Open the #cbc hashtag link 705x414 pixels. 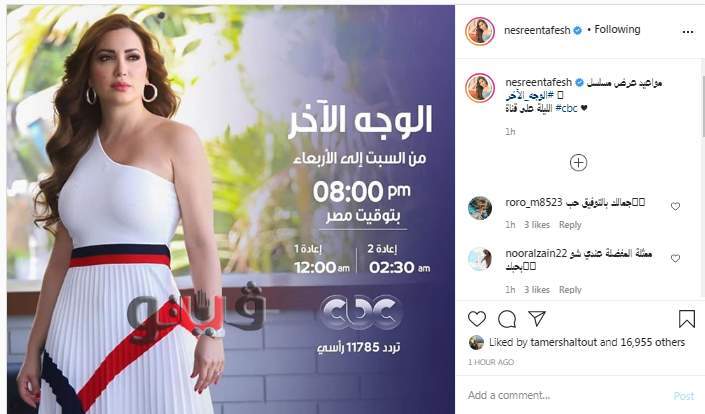click(x=566, y=108)
